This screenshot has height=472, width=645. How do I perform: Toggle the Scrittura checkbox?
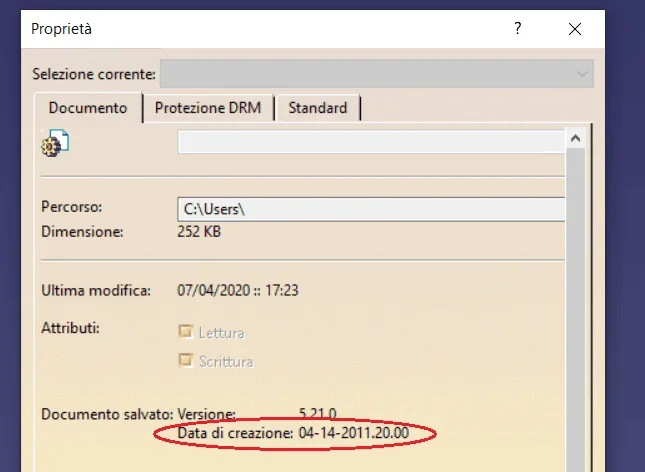(x=184, y=360)
